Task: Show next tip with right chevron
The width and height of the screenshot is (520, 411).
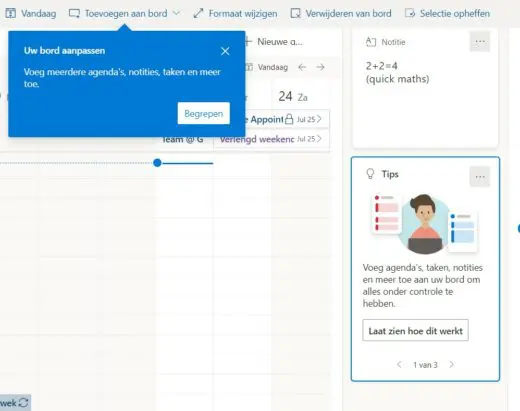Action: [451, 365]
